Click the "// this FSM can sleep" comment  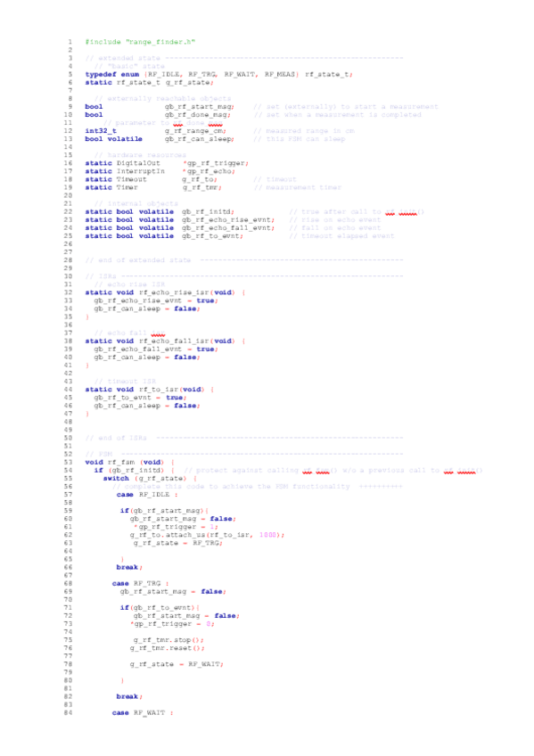(300, 139)
